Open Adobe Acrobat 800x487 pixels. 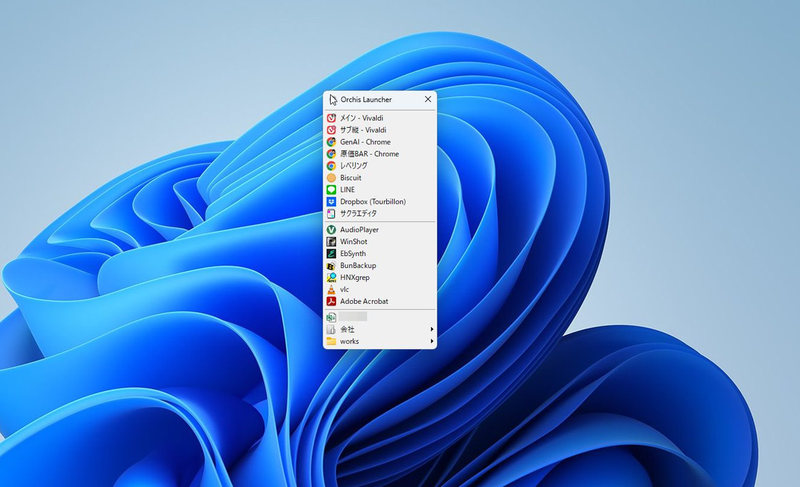[363, 301]
